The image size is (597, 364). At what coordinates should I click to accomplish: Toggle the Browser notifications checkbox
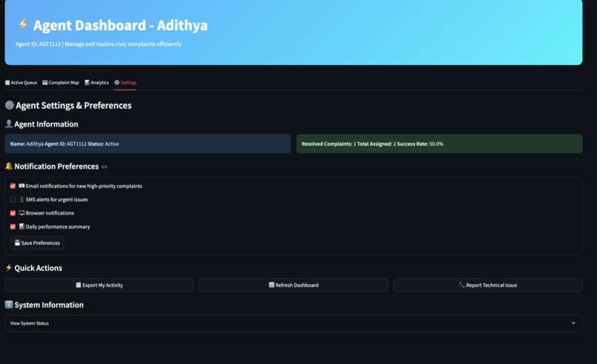[x=13, y=213]
